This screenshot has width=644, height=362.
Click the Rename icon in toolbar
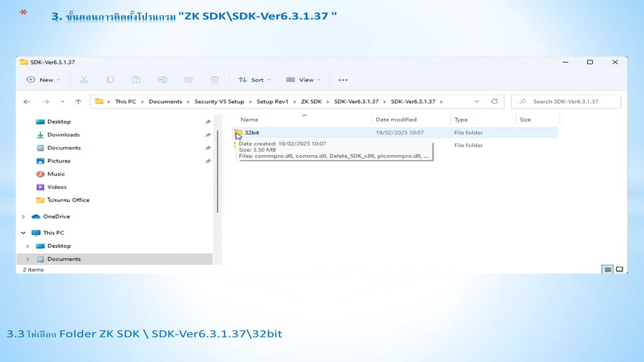coord(162,80)
